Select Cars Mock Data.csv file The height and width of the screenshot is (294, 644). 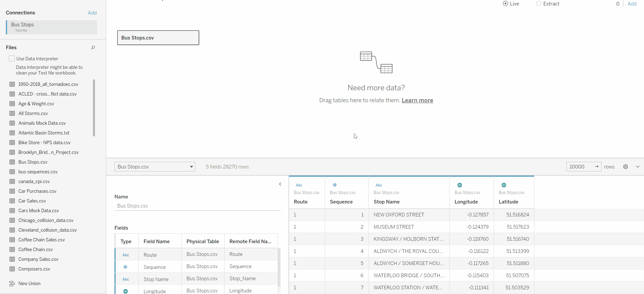coord(38,211)
